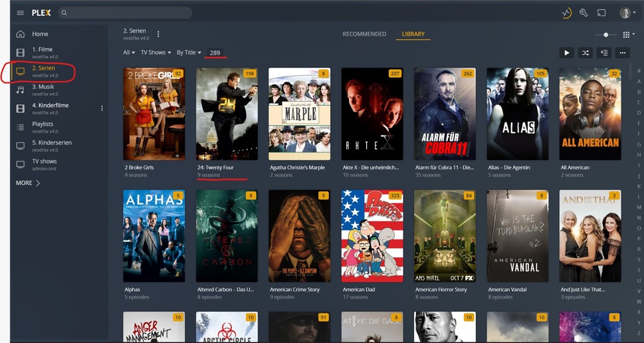The width and height of the screenshot is (644, 343).
Task: Open the By Title sort dropdown
Action: point(189,53)
